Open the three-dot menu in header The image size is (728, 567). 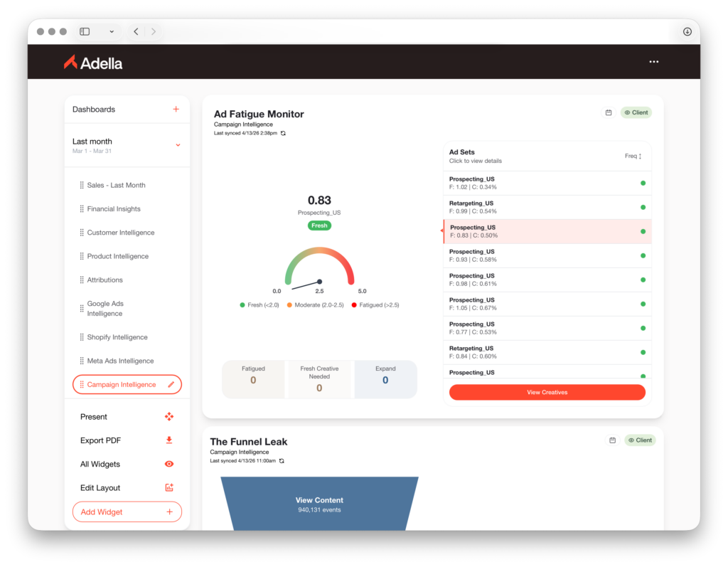[653, 62]
